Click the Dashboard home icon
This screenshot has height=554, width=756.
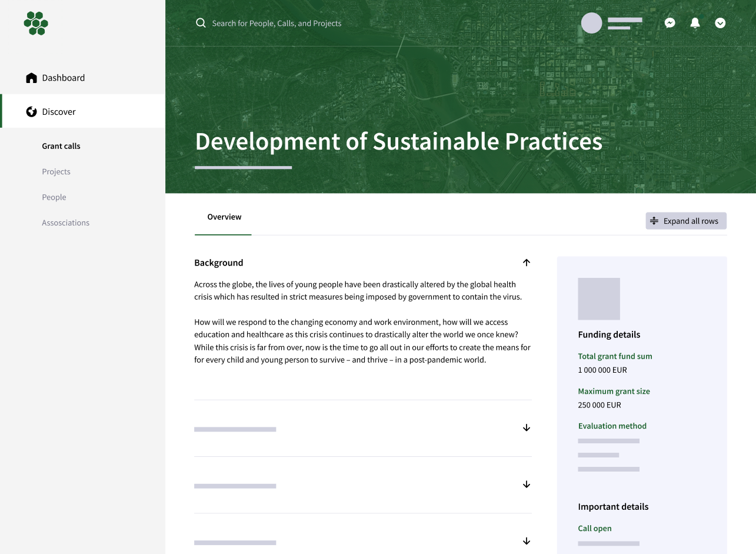tap(32, 78)
